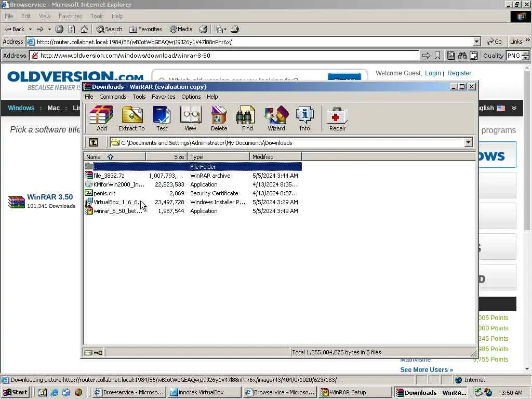532x399 pixels.
Task: Open the IE History button
Action: click(x=203, y=29)
